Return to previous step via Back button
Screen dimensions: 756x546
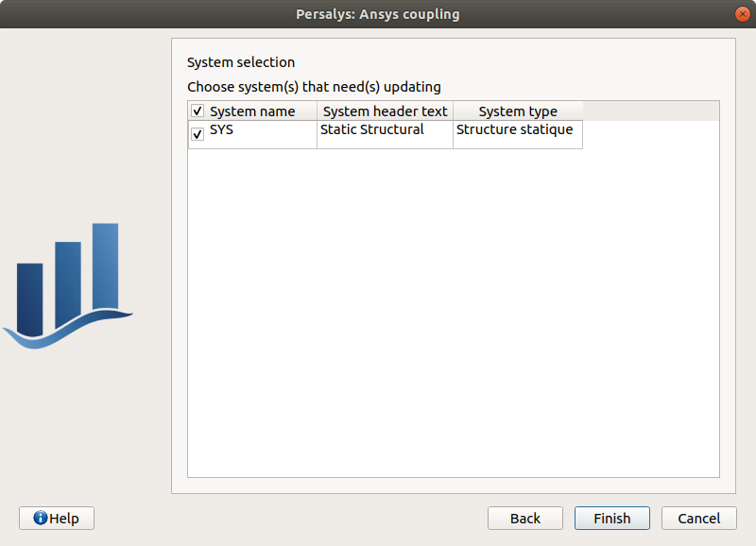click(524, 518)
